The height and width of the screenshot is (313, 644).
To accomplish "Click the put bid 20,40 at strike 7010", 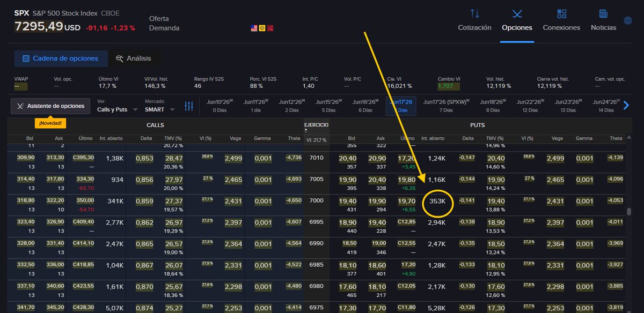I will pyautogui.click(x=348, y=158).
